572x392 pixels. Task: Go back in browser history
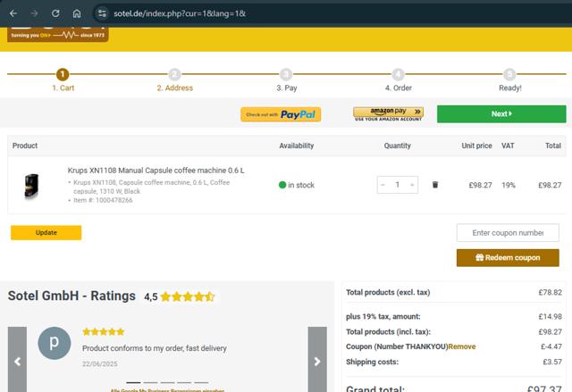(x=13, y=13)
